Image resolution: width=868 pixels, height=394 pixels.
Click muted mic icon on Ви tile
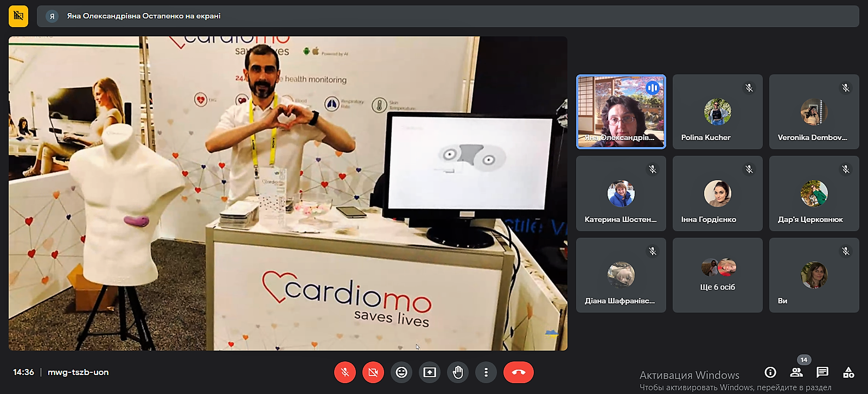846,251
